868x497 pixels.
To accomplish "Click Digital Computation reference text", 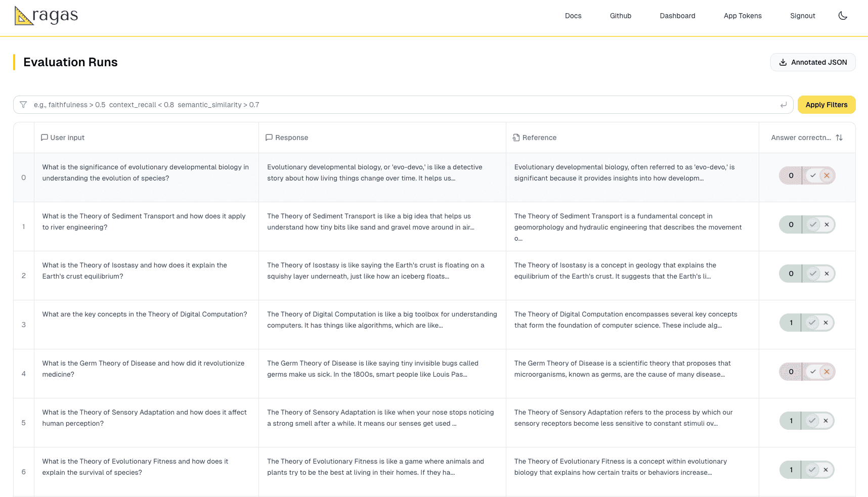I will coord(626,320).
